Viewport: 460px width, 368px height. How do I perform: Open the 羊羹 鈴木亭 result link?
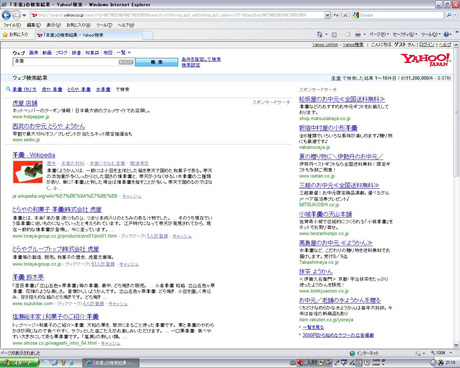pos(28,277)
